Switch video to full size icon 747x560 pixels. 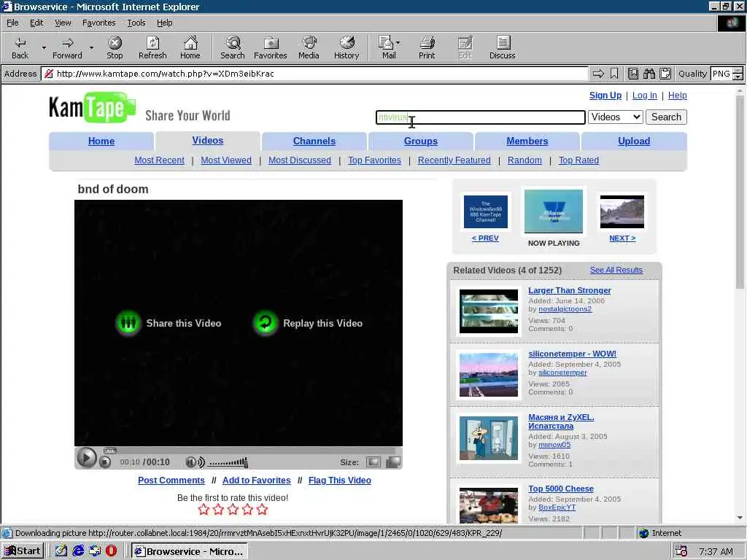click(393, 462)
